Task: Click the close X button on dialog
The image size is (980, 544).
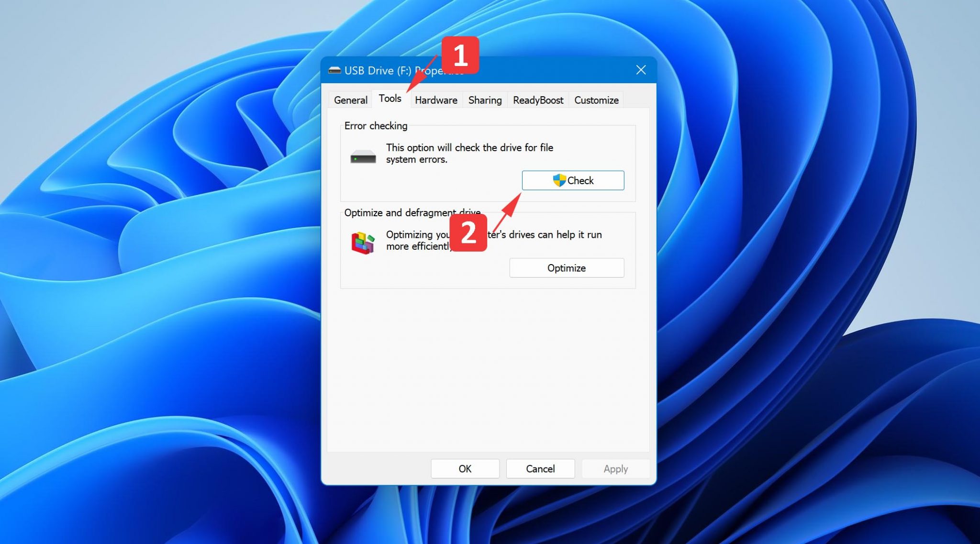Action: tap(640, 70)
